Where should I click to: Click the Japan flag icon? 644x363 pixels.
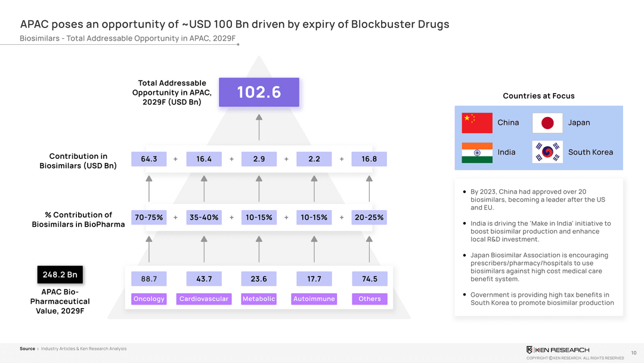pos(547,122)
